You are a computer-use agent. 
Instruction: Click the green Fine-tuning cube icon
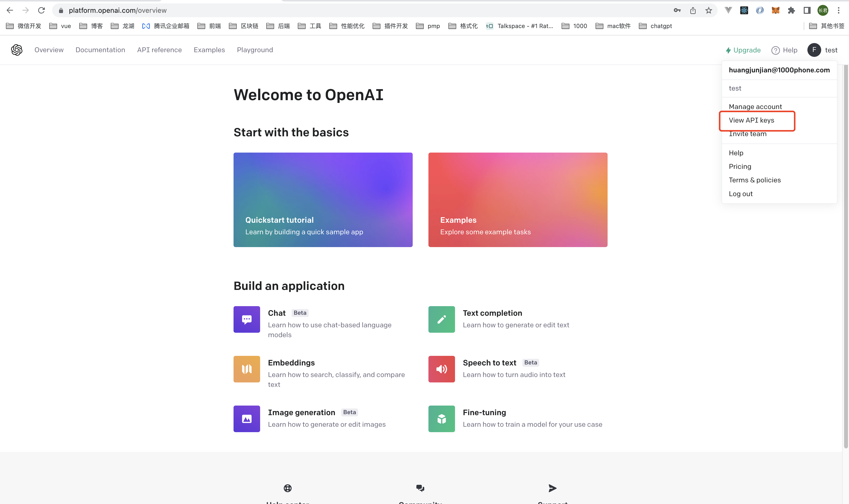[x=441, y=419]
